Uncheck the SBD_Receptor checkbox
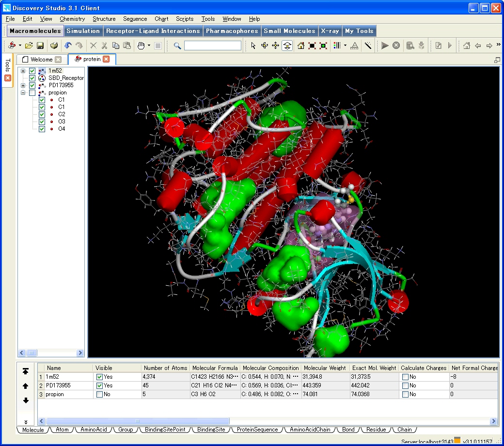Viewport: 504px width, 446px height. point(32,78)
